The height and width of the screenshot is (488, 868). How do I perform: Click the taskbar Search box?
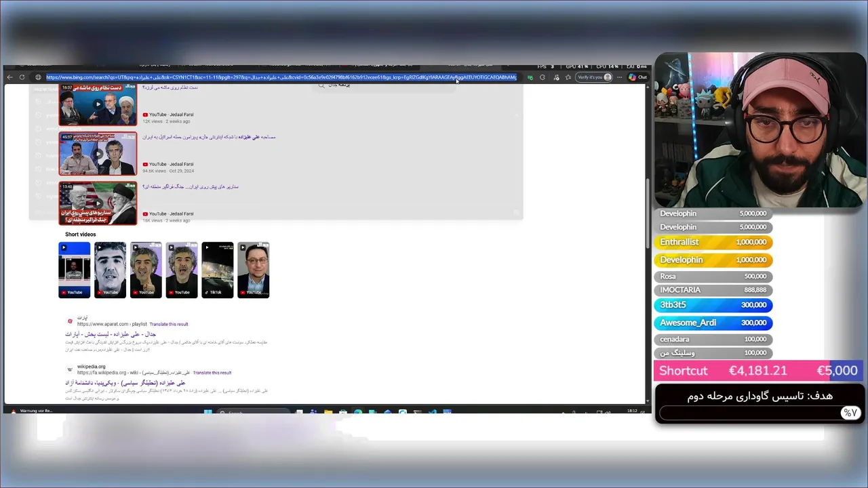[x=252, y=412]
